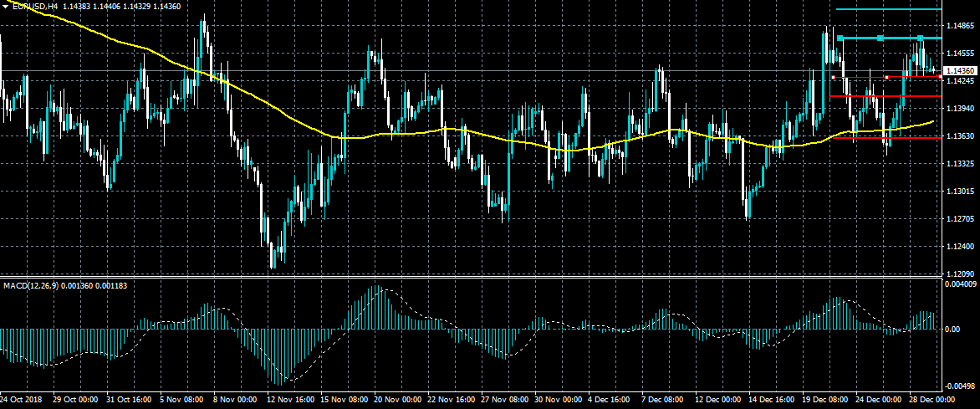Select the lowest red horizontal line
The height and width of the screenshot is (409, 980).
[x=886, y=138]
